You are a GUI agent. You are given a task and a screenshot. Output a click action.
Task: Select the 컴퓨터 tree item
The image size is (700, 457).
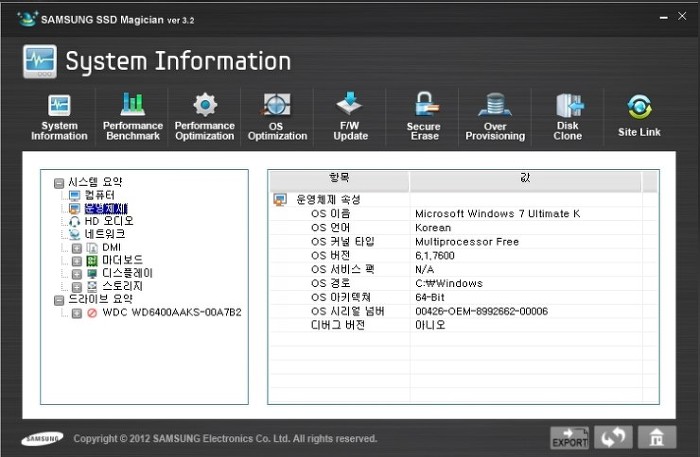click(100, 195)
